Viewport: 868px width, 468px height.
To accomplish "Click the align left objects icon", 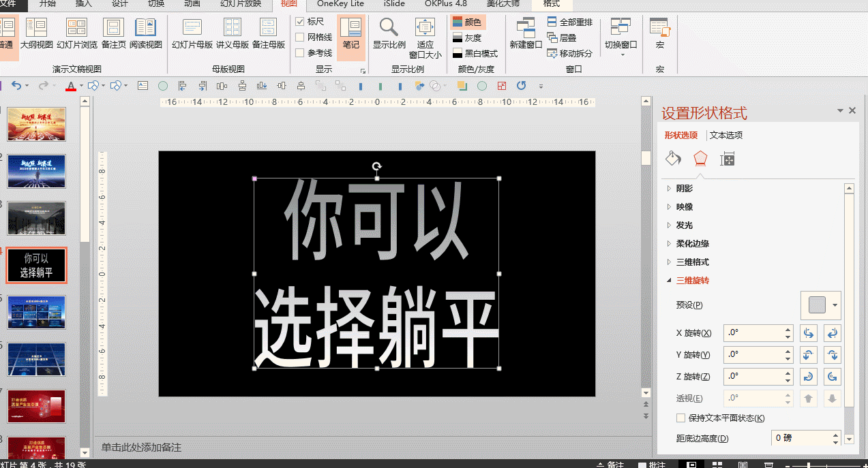I will [182, 86].
